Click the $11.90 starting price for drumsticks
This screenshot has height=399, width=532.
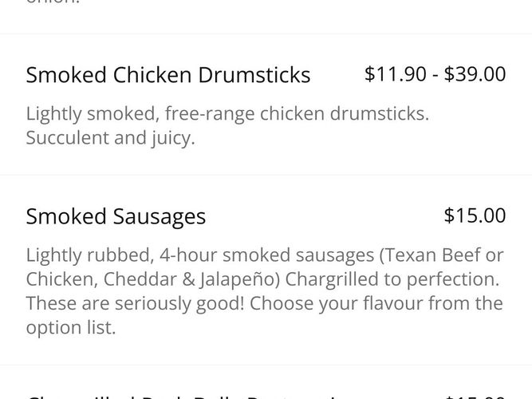(x=396, y=74)
